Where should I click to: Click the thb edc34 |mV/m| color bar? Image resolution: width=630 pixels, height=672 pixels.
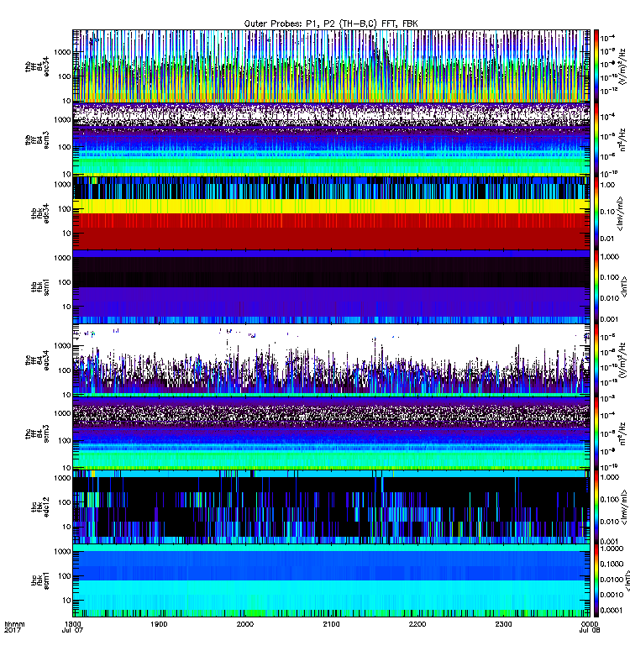pyautogui.click(x=596, y=213)
